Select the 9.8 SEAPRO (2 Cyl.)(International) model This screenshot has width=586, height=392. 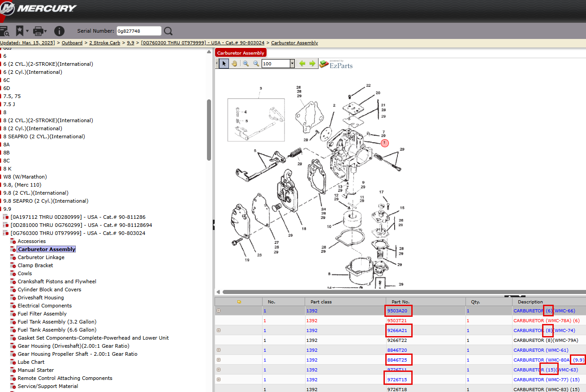click(x=46, y=201)
